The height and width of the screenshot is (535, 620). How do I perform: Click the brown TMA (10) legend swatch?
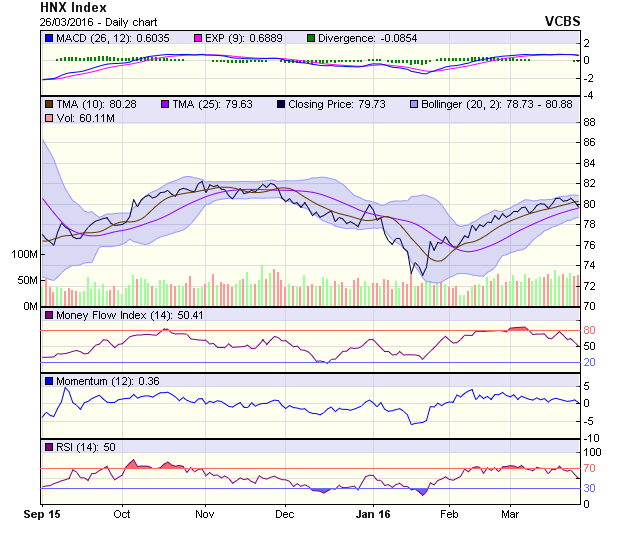point(48,104)
